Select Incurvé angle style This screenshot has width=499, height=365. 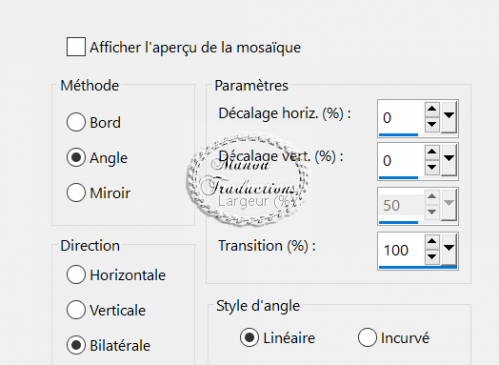pyautogui.click(x=367, y=337)
